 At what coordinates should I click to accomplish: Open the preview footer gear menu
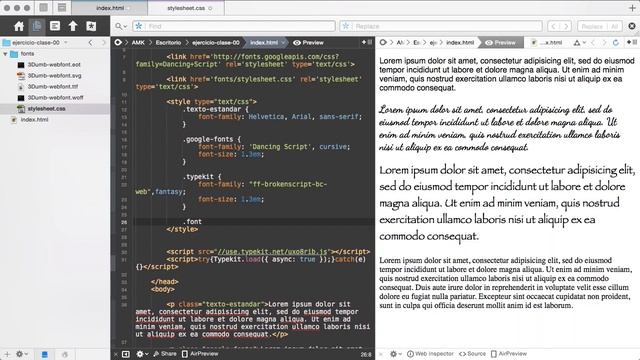tap(395, 354)
